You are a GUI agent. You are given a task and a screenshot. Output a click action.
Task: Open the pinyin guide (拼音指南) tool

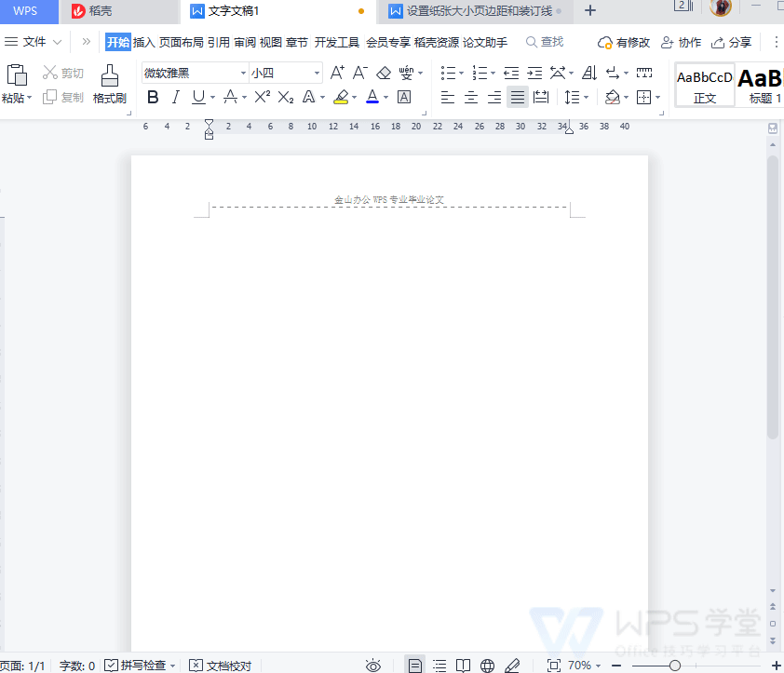pyautogui.click(x=407, y=73)
